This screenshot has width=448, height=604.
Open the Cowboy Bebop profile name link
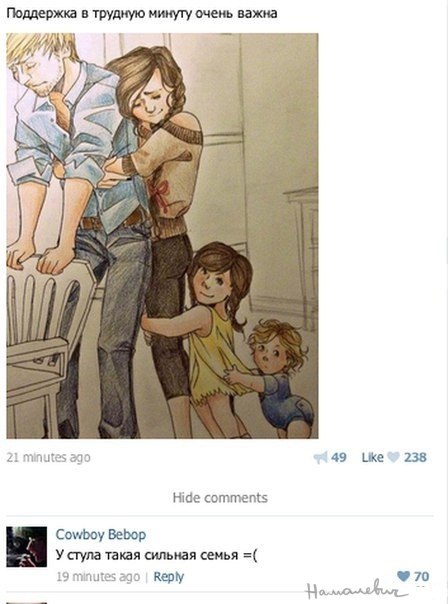tap(101, 535)
